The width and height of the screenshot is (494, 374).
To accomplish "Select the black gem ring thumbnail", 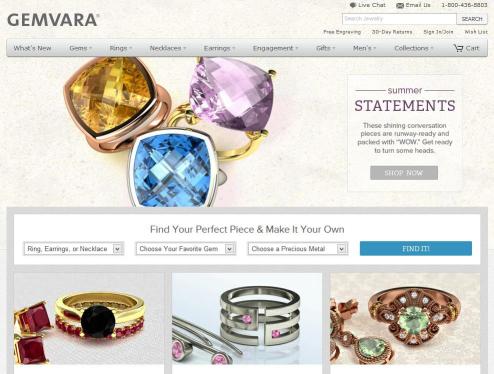I will click(x=89, y=319).
